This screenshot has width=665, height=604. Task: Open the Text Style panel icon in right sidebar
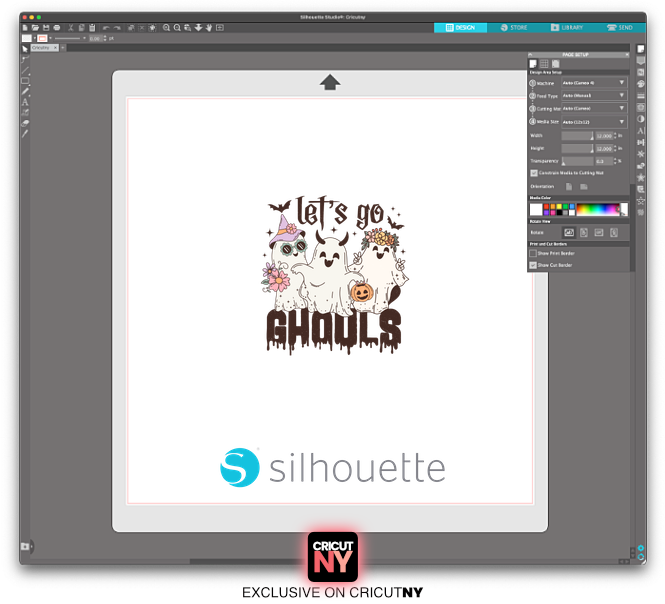click(641, 131)
